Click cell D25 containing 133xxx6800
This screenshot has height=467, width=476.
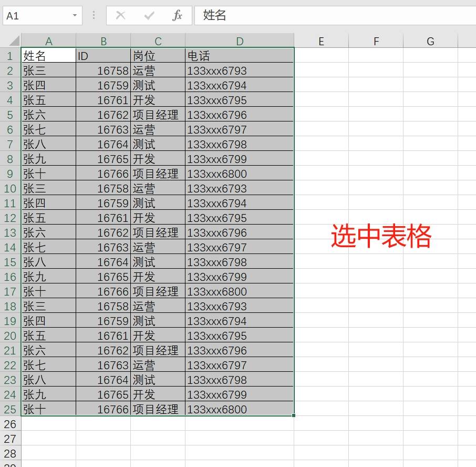pyautogui.click(x=239, y=409)
